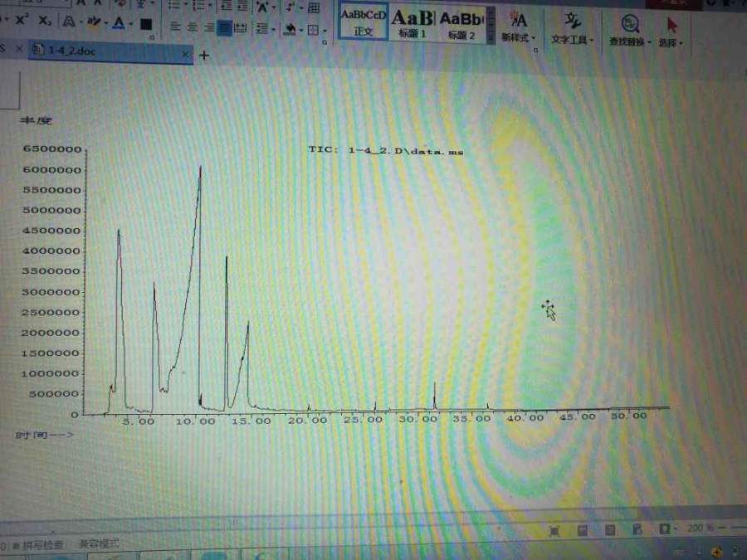Expand borders dropdown arrow
Screen dimensions: 747x560
tap(325, 32)
